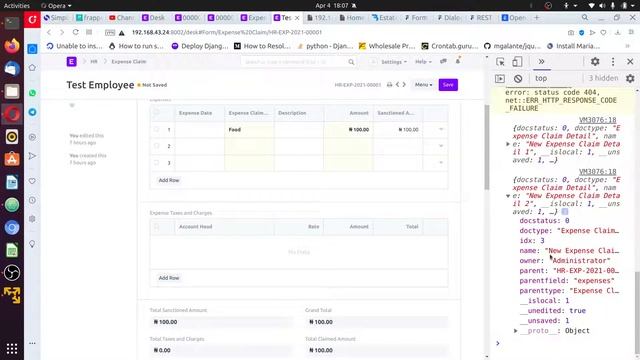Expand the __proto__ Object entry
The height and width of the screenshot is (360, 640).
(516, 331)
